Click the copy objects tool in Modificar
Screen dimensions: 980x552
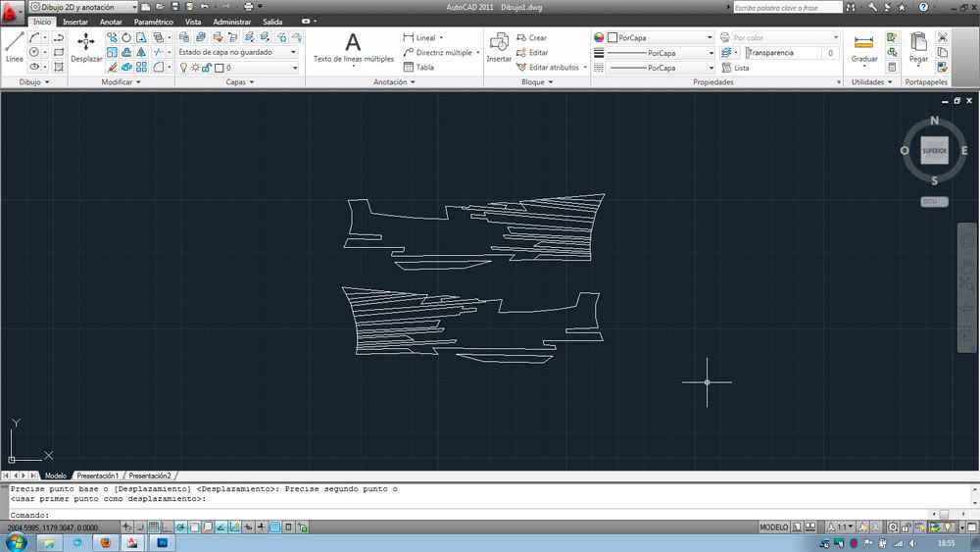[x=112, y=37]
